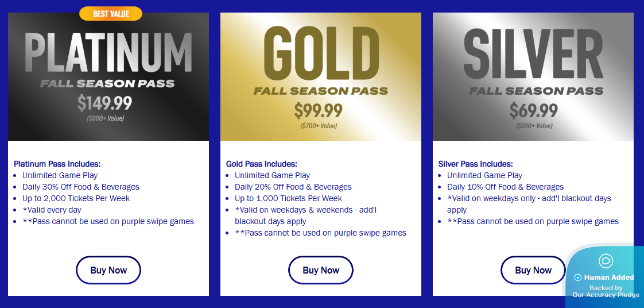This screenshot has height=308, width=644.
Task: Click the Silver Pass Includes heading
Action: [476, 164]
